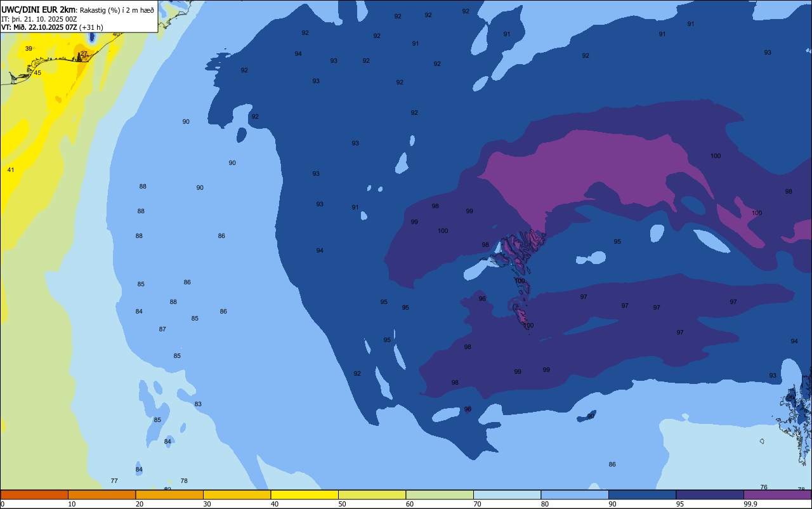Click the bright yellow 40–50 legend swatch
The width and height of the screenshot is (812, 509).
tap(304, 494)
